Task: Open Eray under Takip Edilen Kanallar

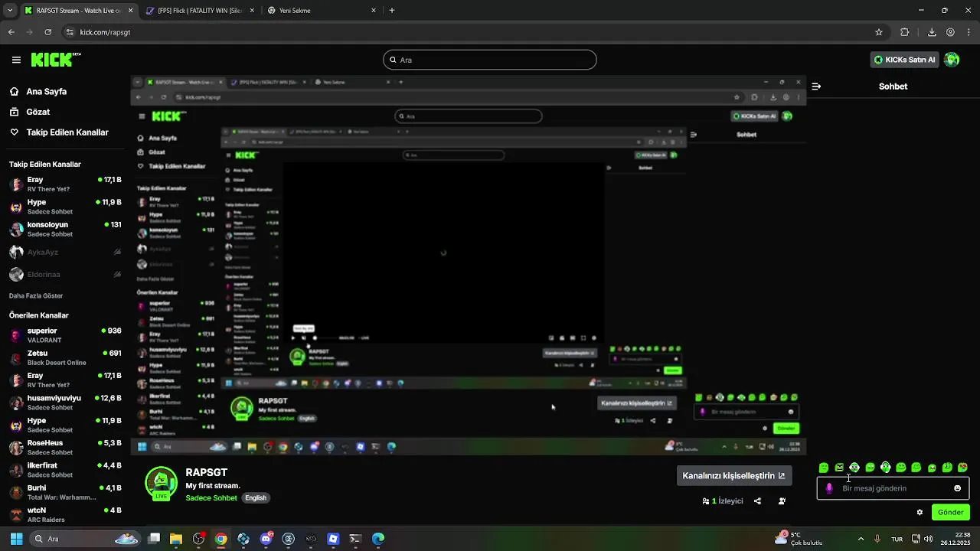Action: click(x=65, y=184)
